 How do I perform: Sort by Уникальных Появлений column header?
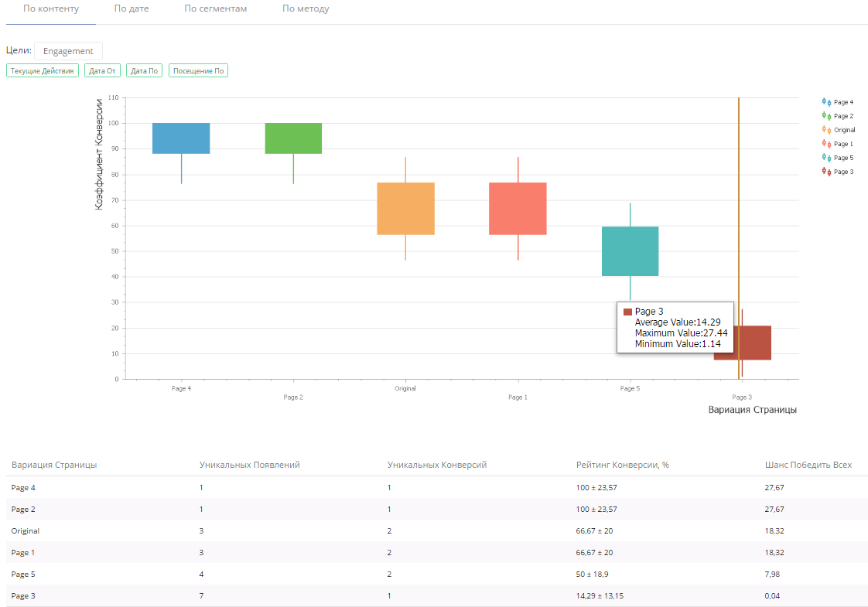249,465
